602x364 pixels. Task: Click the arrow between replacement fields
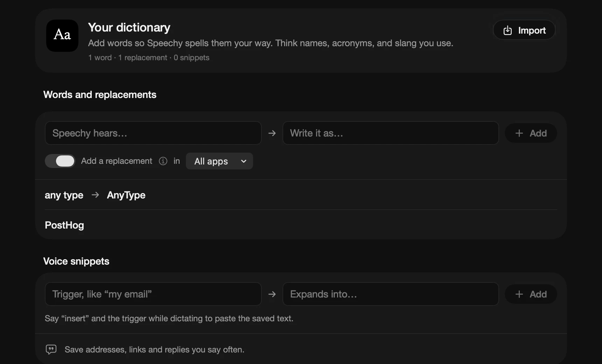272,133
